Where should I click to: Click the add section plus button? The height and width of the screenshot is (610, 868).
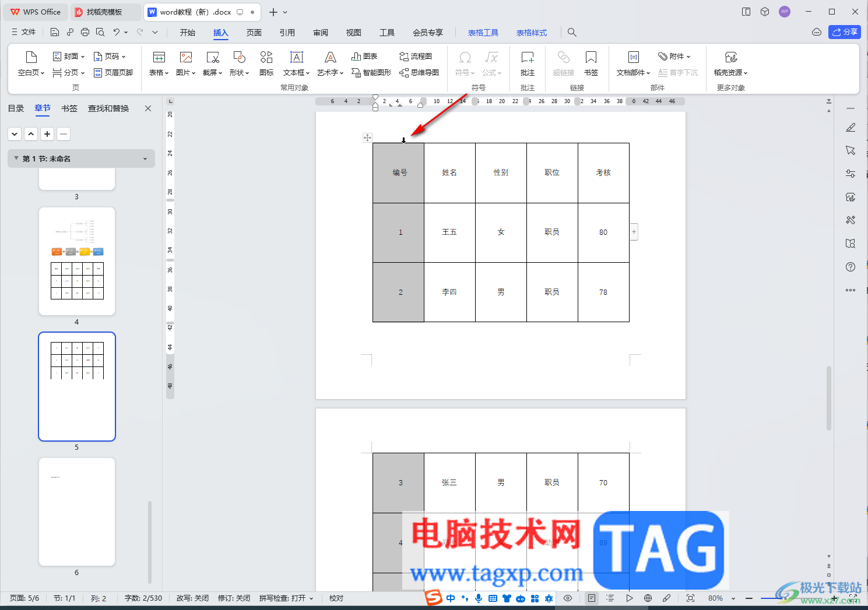(47, 134)
